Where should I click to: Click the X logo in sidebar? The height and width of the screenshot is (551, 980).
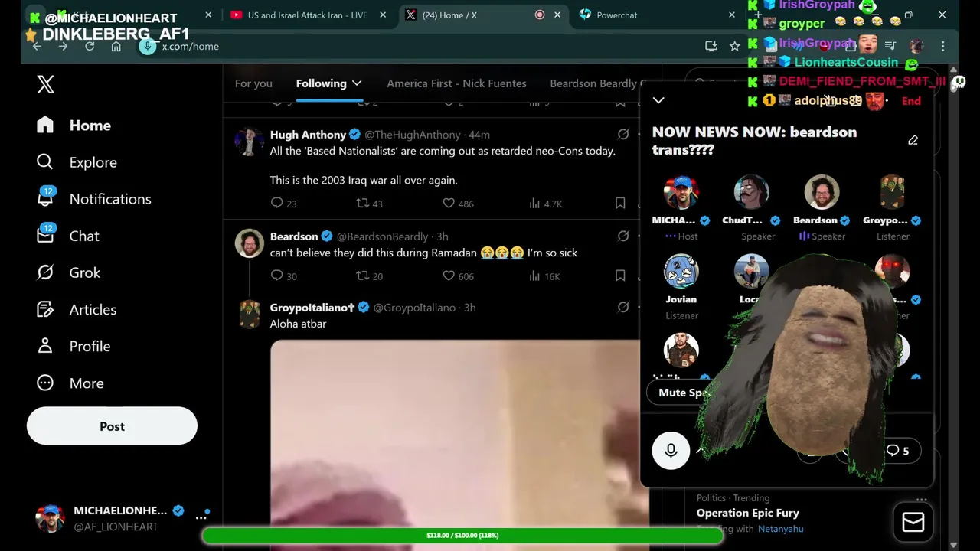[x=46, y=84]
